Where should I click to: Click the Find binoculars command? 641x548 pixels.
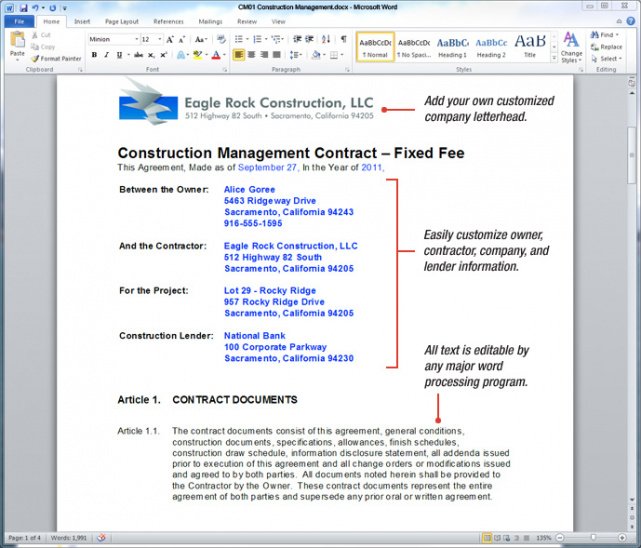[605, 35]
